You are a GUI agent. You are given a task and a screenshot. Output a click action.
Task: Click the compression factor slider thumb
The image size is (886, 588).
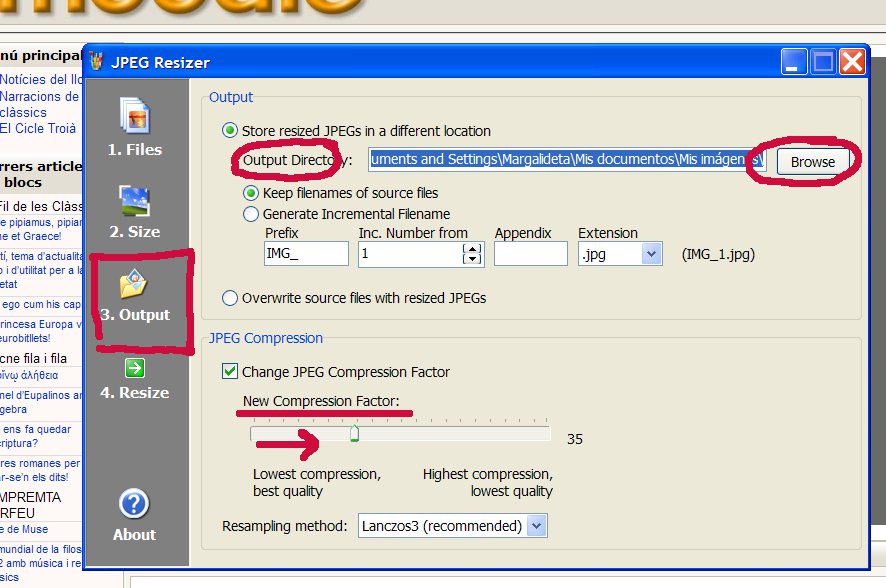354,433
